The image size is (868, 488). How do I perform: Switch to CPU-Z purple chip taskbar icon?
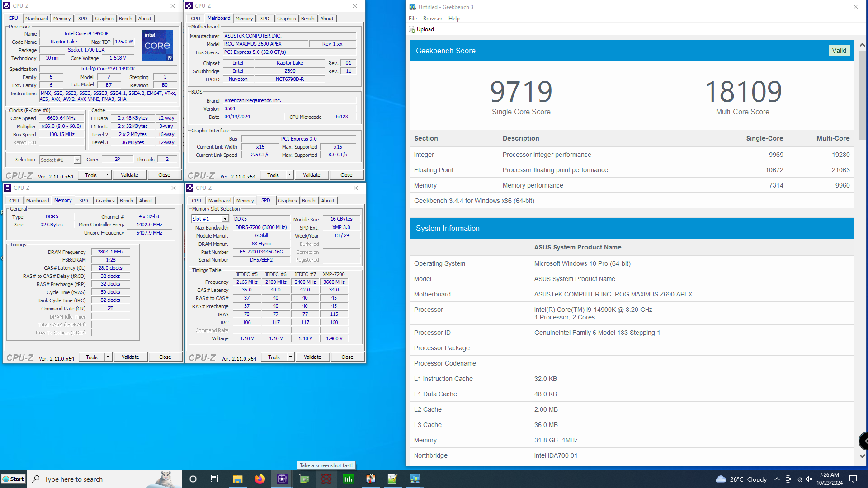(282, 479)
